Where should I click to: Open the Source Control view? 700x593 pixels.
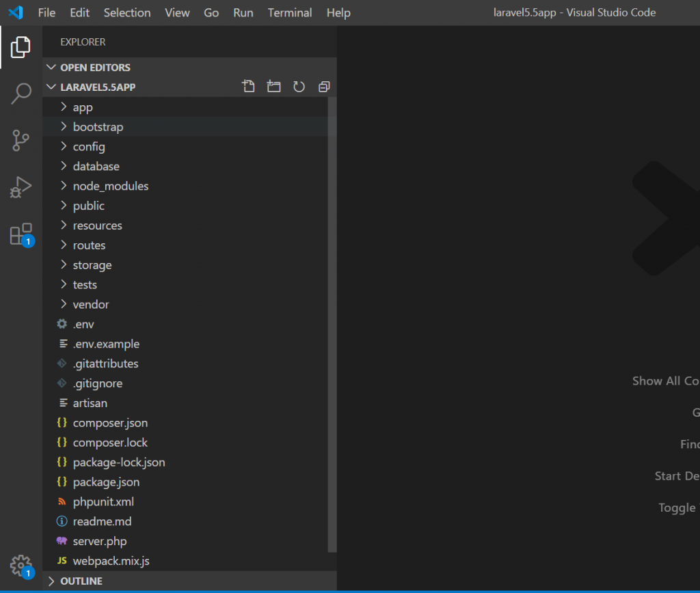21,141
